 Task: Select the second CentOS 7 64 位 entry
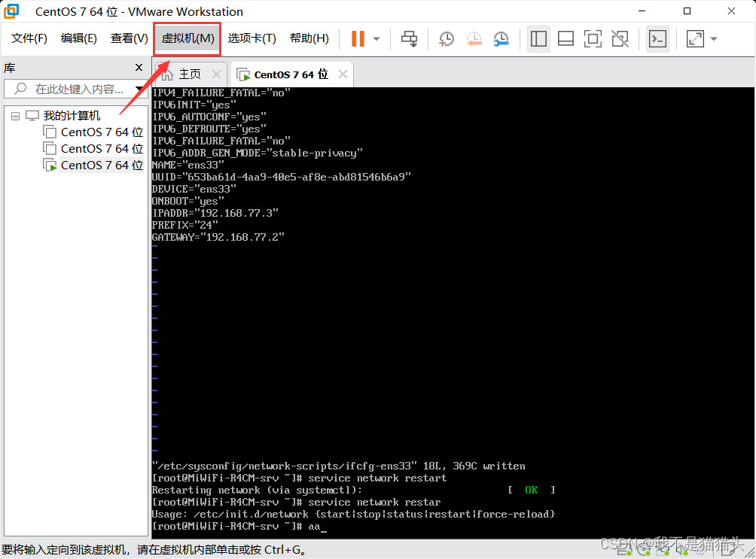(x=102, y=148)
